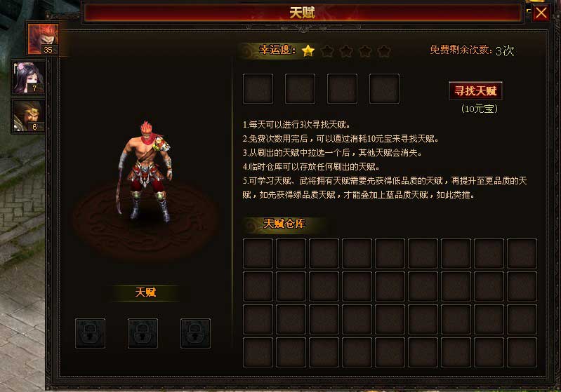The height and width of the screenshot is (392, 561).
Task: Click the third locked talent slot
Action: (x=195, y=333)
